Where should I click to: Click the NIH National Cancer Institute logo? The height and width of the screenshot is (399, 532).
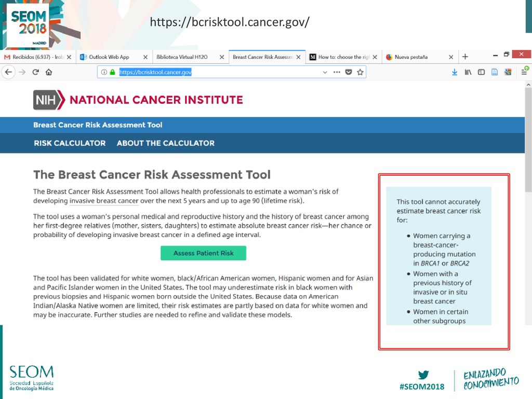pyautogui.click(x=138, y=100)
